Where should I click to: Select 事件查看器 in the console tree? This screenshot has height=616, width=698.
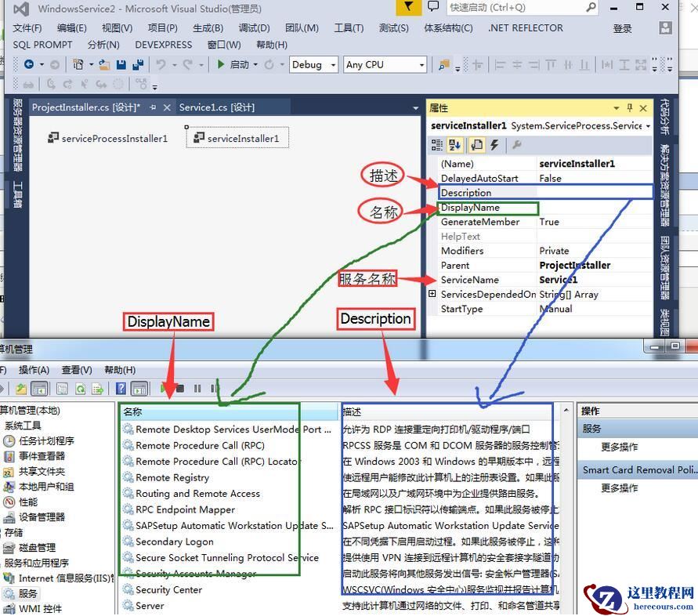(34, 456)
